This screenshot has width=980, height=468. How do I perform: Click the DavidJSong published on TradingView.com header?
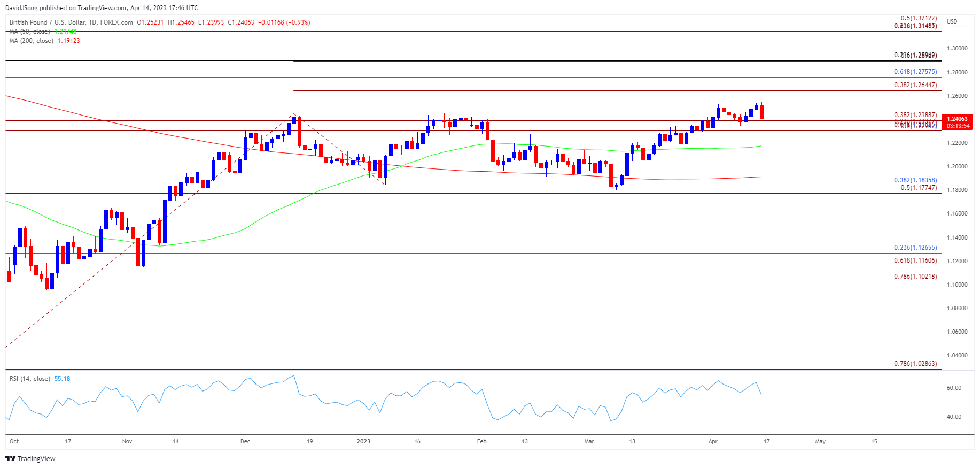click(x=102, y=8)
